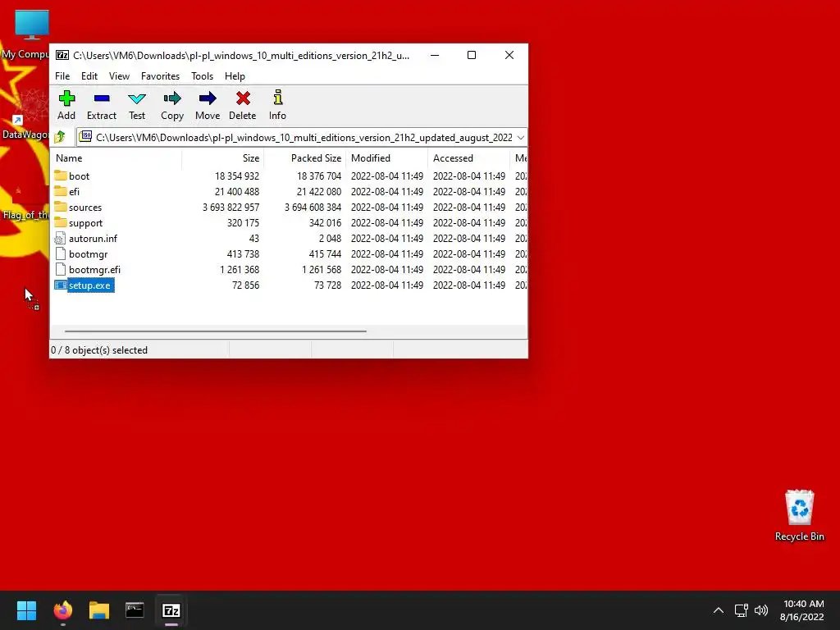Expand the address path dropdown
The width and height of the screenshot is (840, 630).
click(520, 138)
